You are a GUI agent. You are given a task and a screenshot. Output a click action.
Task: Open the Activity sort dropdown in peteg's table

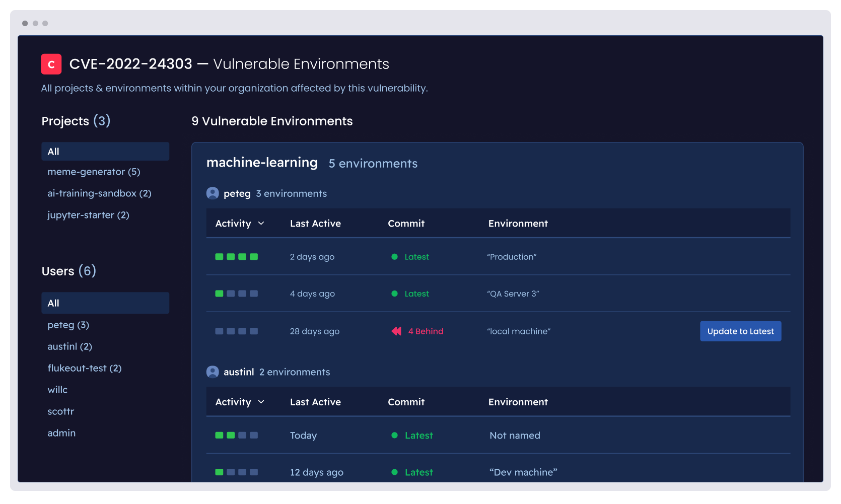pos(240,223)
